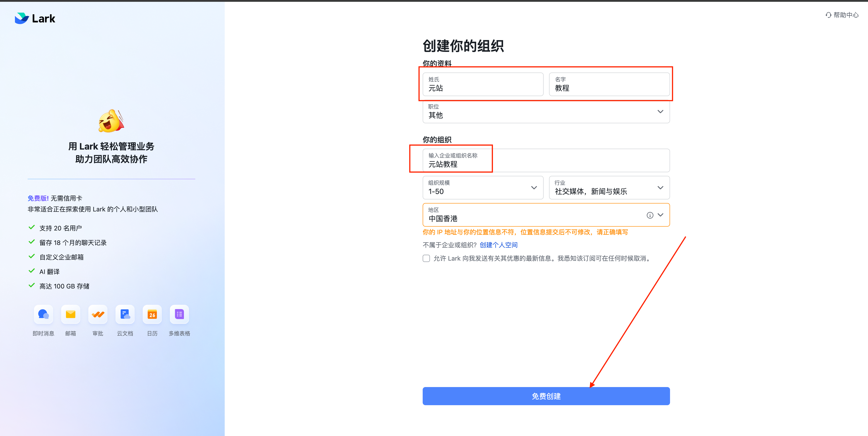
Task: Click the laughing emoji mascot illustration
Action: pos(111,121)
